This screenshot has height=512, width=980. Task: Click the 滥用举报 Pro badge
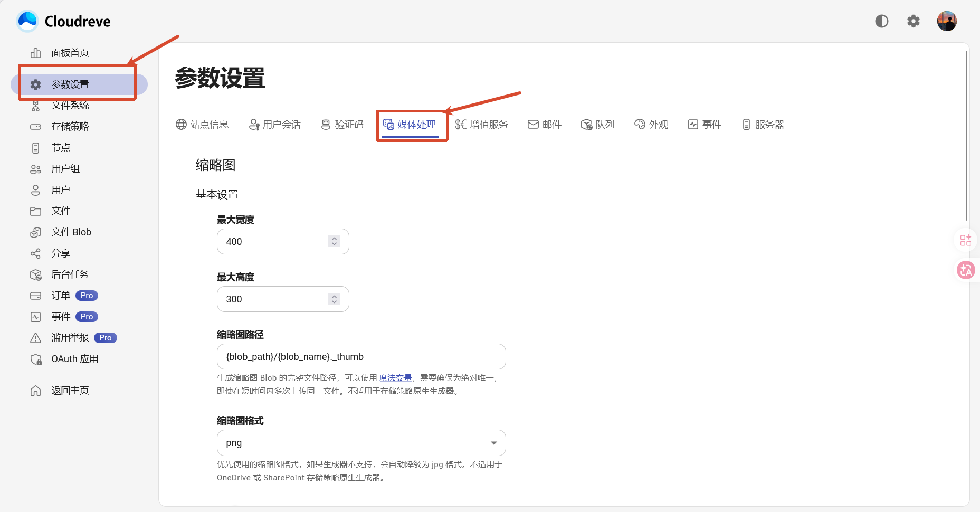[106, 338]
